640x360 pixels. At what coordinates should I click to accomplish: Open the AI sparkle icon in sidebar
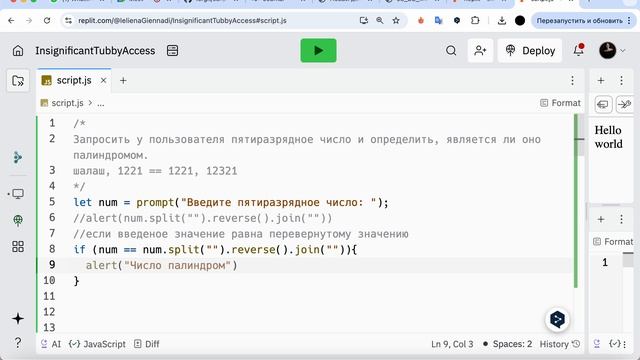[x=18, y=319]
